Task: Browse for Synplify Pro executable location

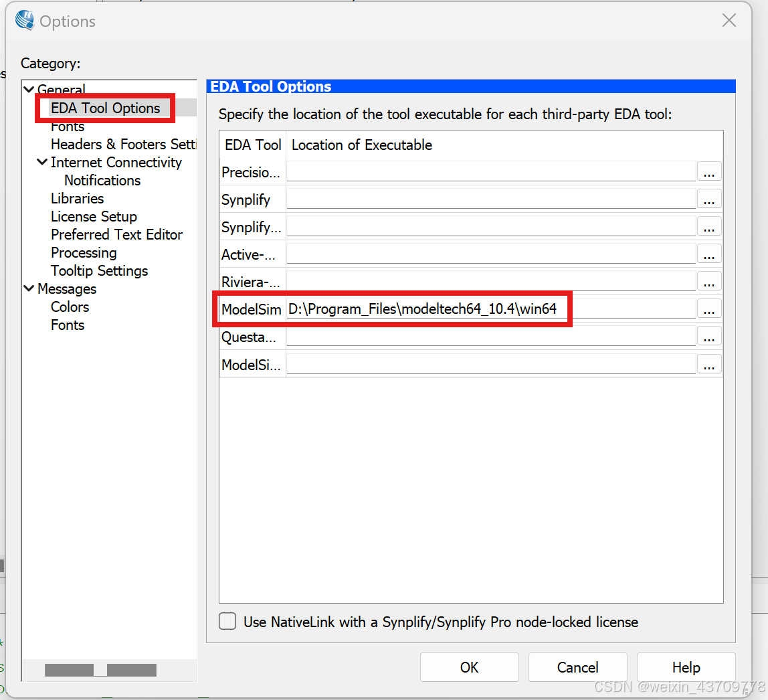Action: 708,226
